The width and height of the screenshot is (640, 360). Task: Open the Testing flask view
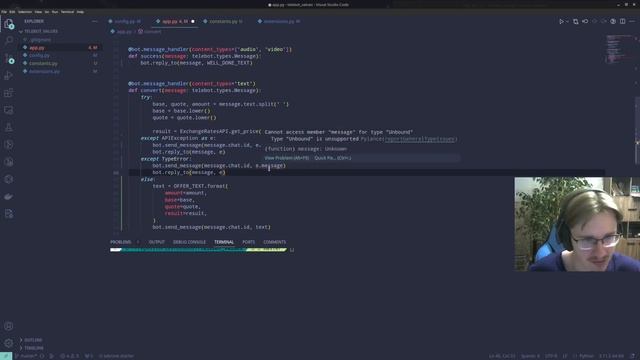[x=9, y=127]
